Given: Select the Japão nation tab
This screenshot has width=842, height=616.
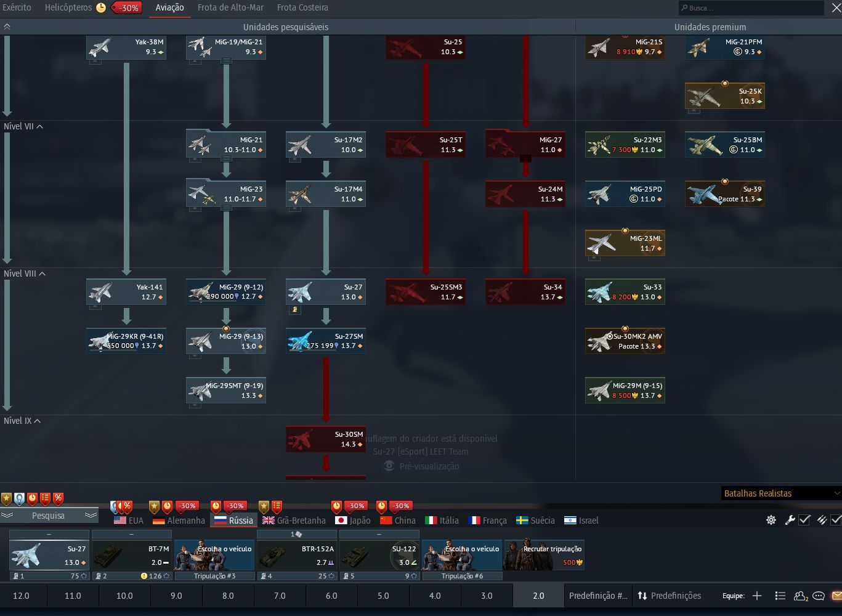Looking at the screenshot, I should pyautogui.click(x=353, y=521).
